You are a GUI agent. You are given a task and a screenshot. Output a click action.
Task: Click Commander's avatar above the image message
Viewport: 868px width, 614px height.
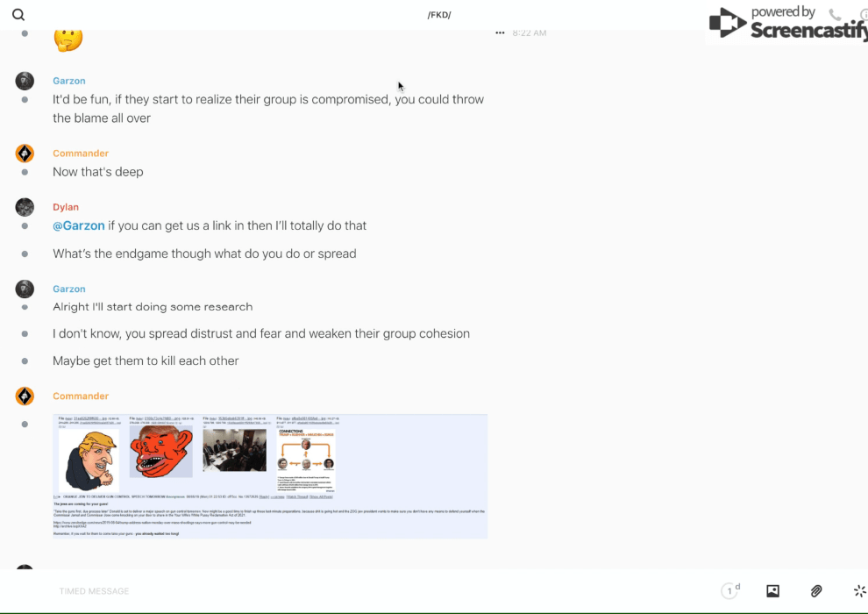point(25,396)
